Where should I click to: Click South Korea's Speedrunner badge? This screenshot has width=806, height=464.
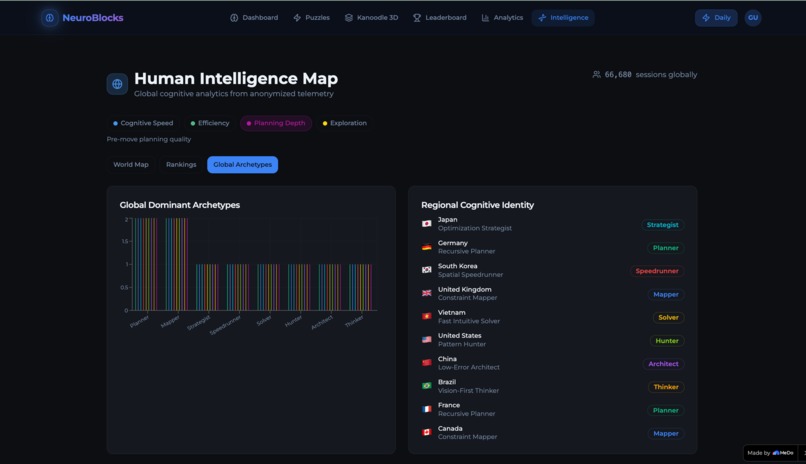(657, 271)
